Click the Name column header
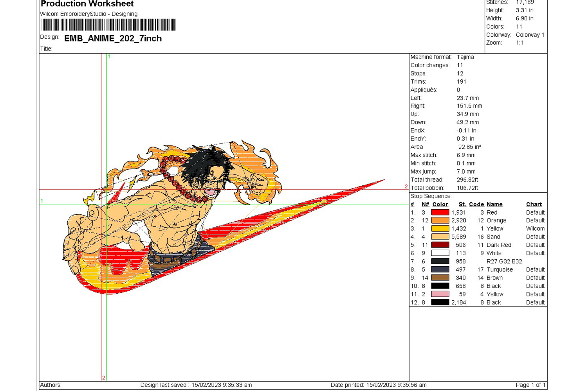Image resolution: width=588 pixels, height=391 pixels. 494,204
